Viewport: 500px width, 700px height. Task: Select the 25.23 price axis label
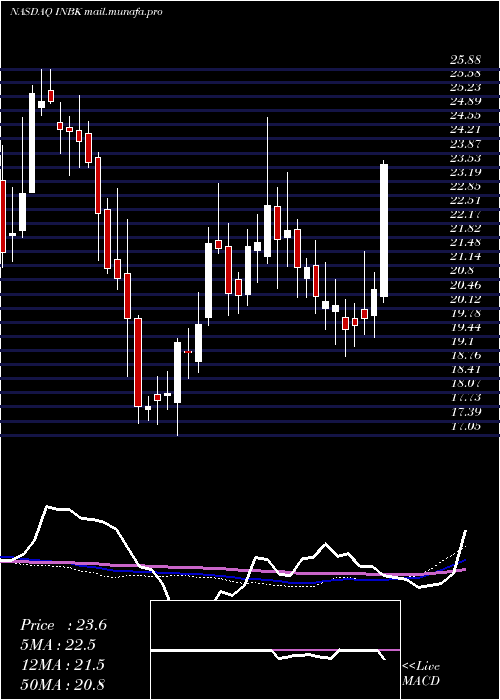(x=465, y=88)
